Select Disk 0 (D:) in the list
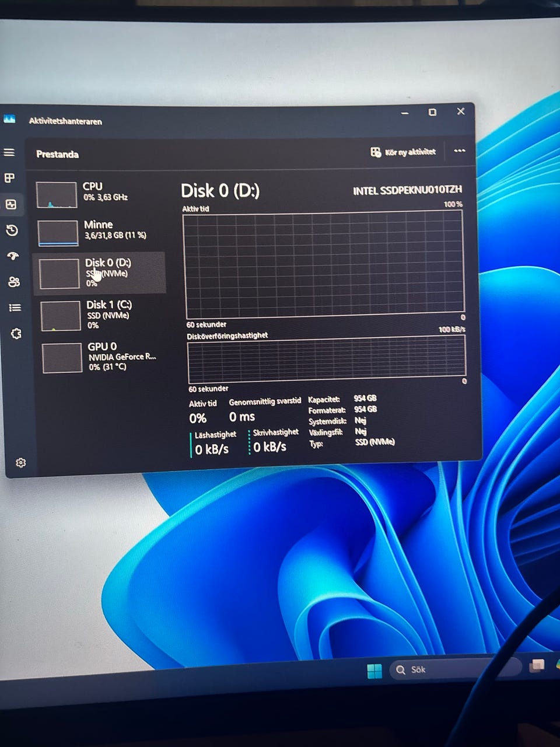This screenshot has height=747, width=560. pos(100,273)
